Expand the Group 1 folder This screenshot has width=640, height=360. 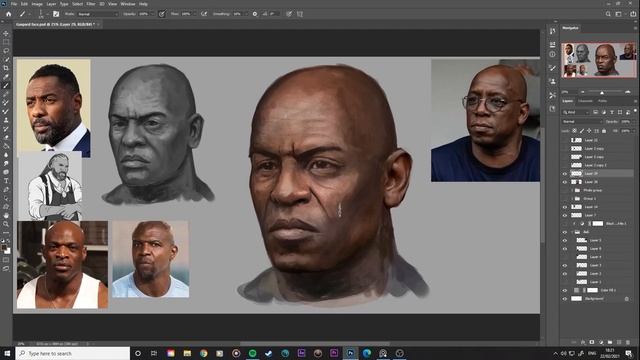point(572,199)
